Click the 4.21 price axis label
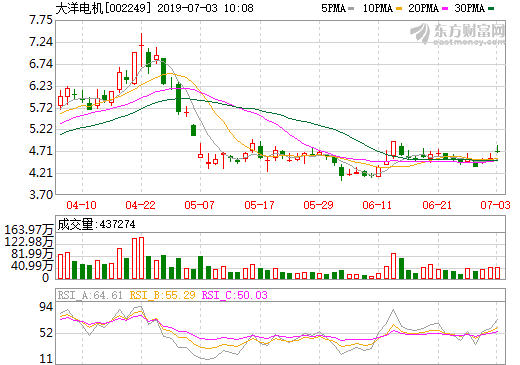The image size is (520, 365). click(41, 173)
